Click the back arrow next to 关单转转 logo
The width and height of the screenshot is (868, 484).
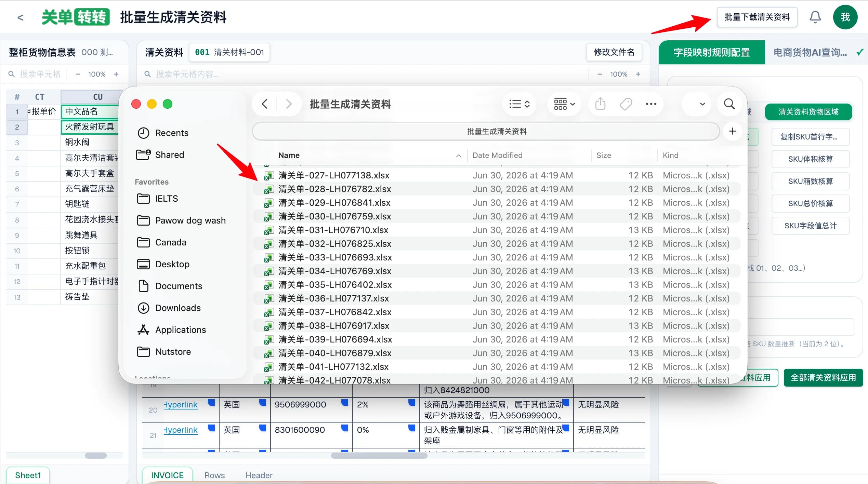point(21,17)
